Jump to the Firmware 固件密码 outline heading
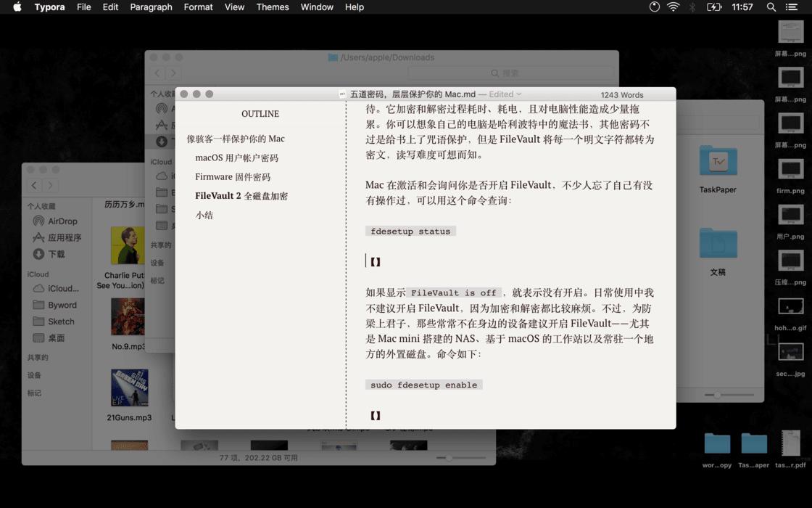 click(233, 177)
